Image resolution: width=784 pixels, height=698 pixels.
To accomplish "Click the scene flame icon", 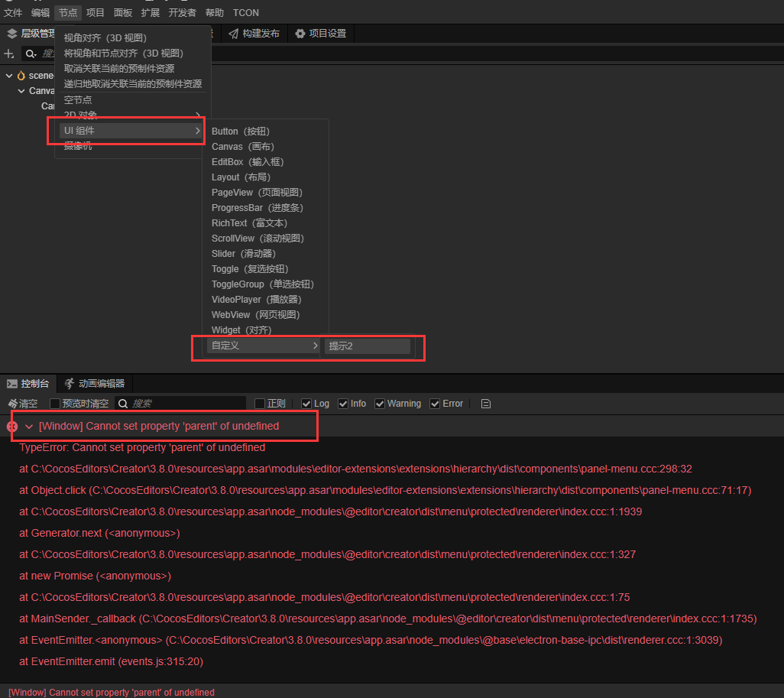I will [x=21, y=76].
